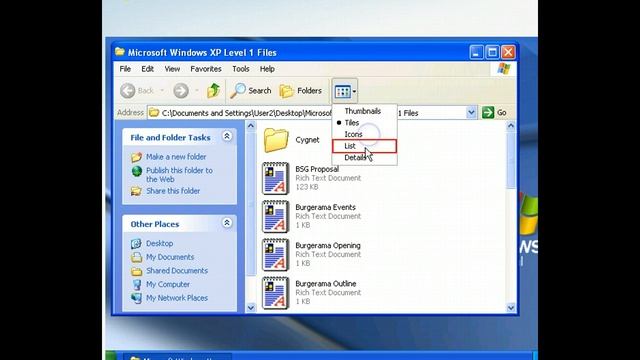
Task: Click the Shared Documents folder icon
Action: coord(136,271)
